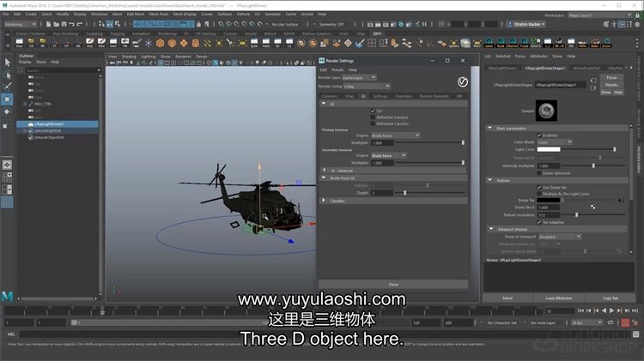Open the Show in Viewport dropdown
Screen dimensions: 644x361
coord(559,237)
